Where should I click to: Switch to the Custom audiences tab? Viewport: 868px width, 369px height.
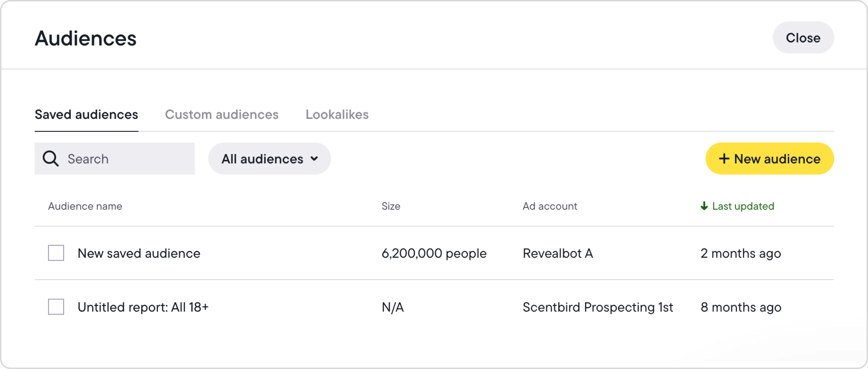click(222, 115)
